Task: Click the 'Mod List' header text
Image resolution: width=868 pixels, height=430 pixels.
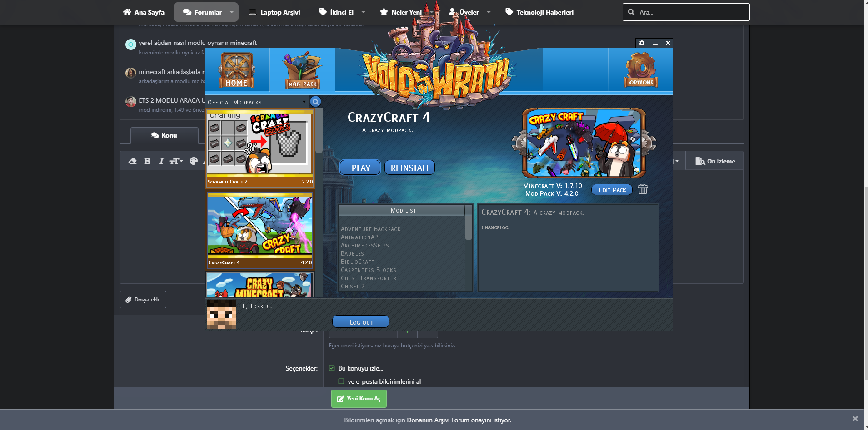Action: (403, 210)
